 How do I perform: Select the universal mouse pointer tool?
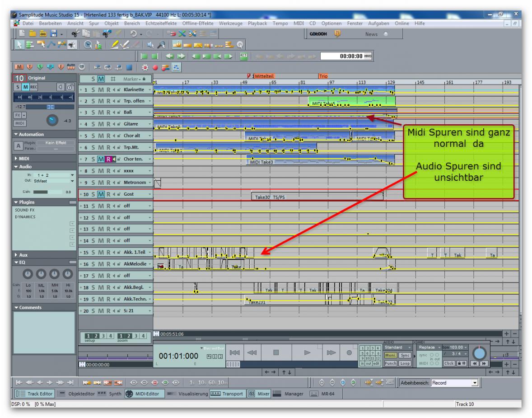pos(19,45)
